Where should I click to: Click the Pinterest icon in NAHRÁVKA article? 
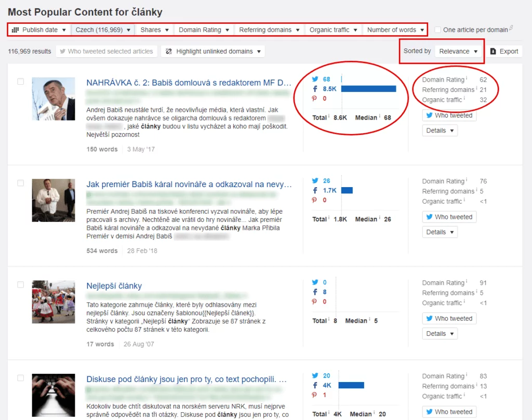[x=314, y=98]
